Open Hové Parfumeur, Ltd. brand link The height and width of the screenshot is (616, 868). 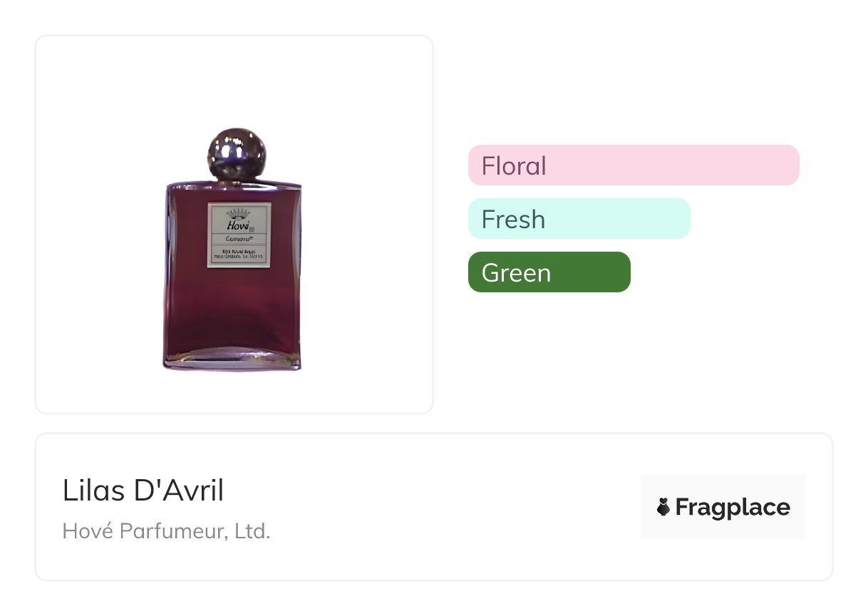coord(167,531)
